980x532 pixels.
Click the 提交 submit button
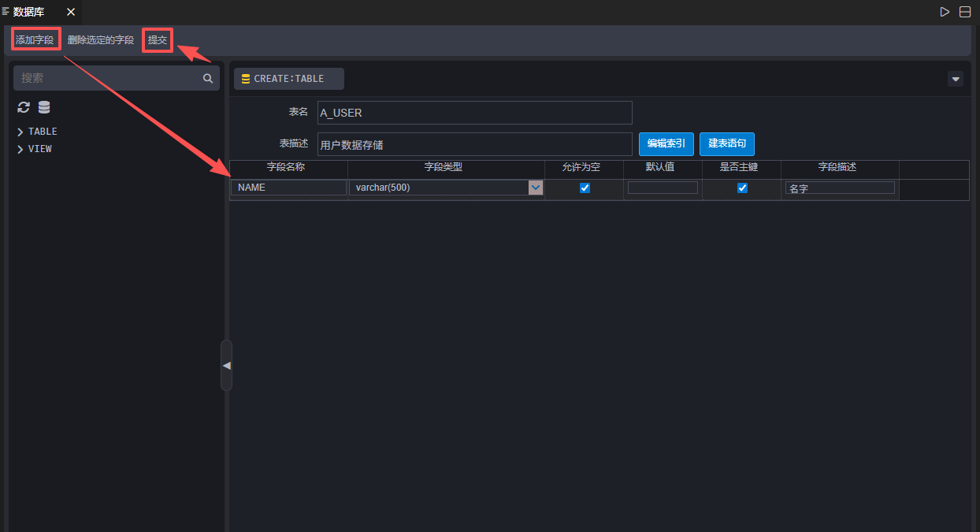pos(158,39)
